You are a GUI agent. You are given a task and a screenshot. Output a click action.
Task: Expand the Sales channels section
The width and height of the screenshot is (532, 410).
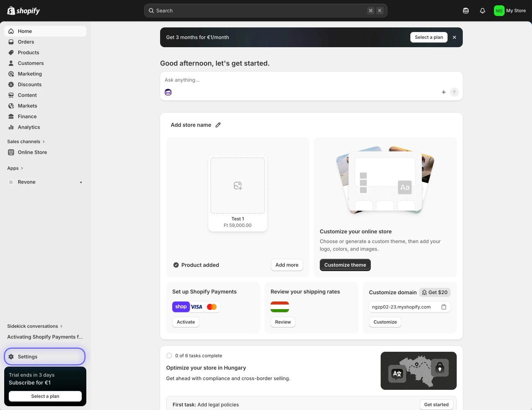[x=26, y=142]
